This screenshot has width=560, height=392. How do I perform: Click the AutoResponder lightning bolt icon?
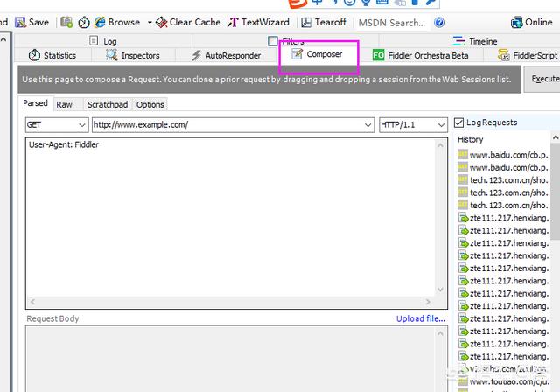coord(196,55)
